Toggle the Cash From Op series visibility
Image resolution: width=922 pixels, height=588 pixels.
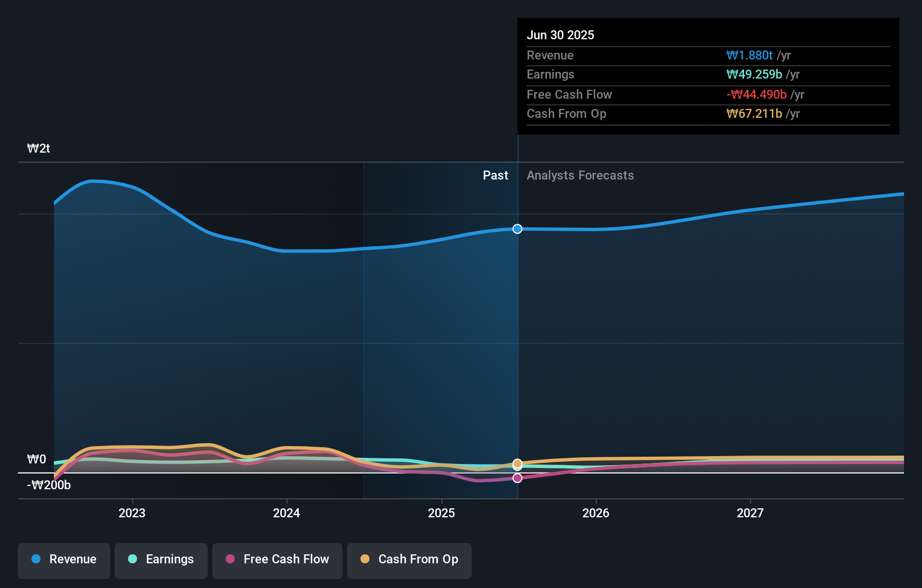409,559
